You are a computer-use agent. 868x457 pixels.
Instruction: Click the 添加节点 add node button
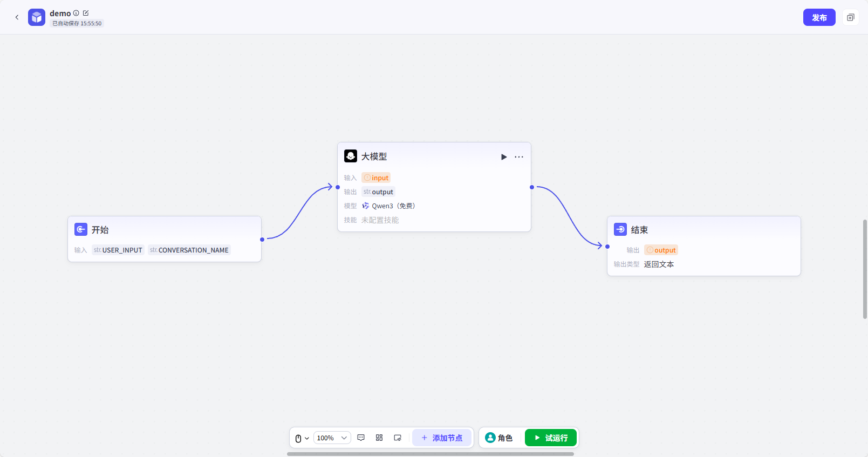tap(442, 438)
